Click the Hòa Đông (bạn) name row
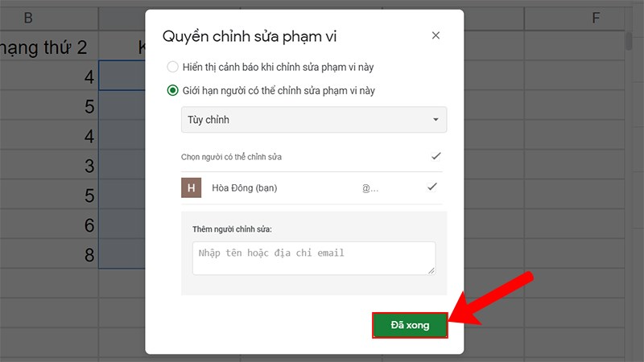The image size is (644, 362). pyautogui.click(x=312, y=187)
